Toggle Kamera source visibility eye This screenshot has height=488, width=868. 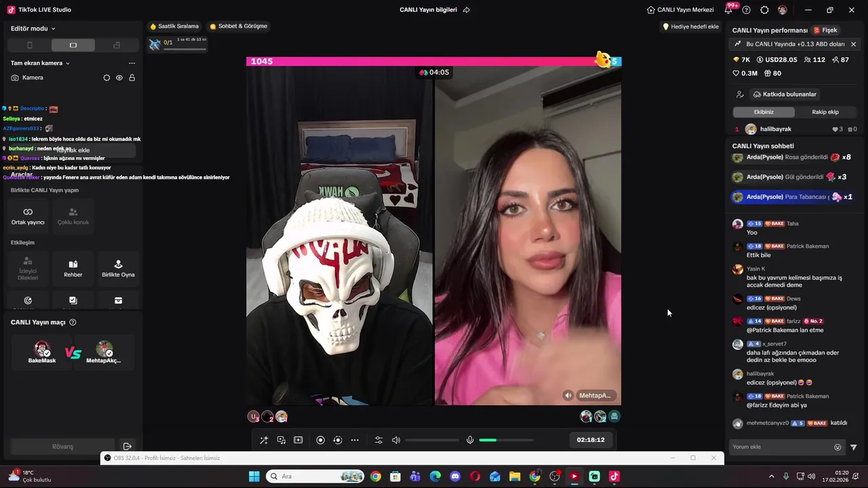119,78
